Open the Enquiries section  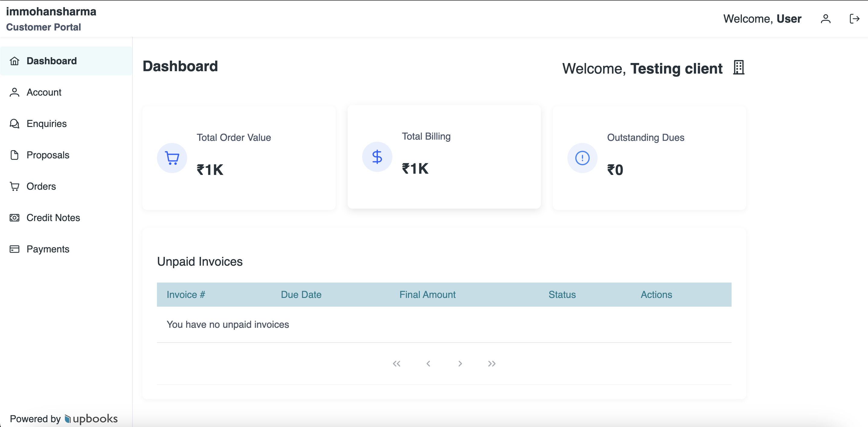pyautogui.click(x=46, y=124)
